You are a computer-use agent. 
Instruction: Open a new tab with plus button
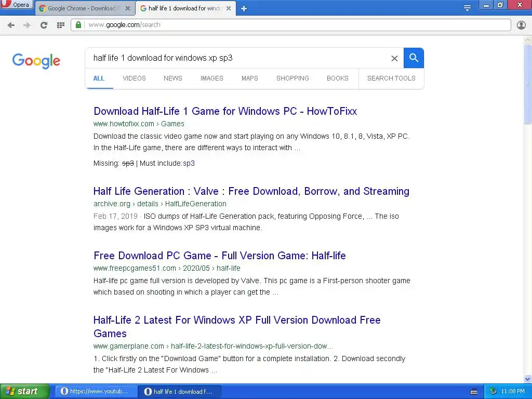(x=244, y=9)
